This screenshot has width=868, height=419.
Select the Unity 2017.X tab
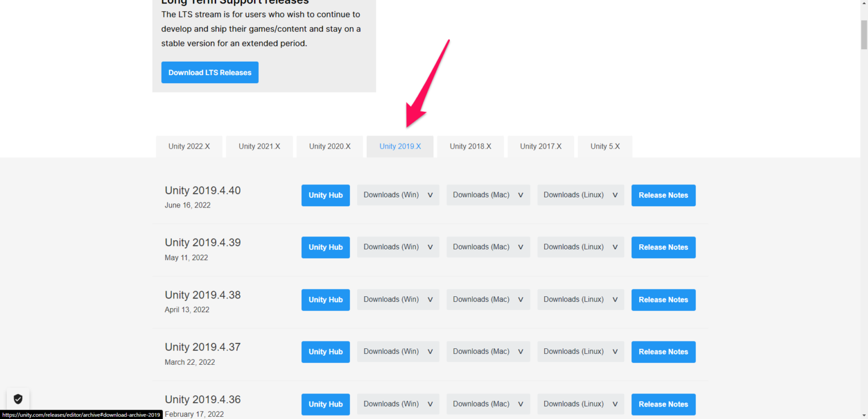pyautogui.click(x=541, y=146)
